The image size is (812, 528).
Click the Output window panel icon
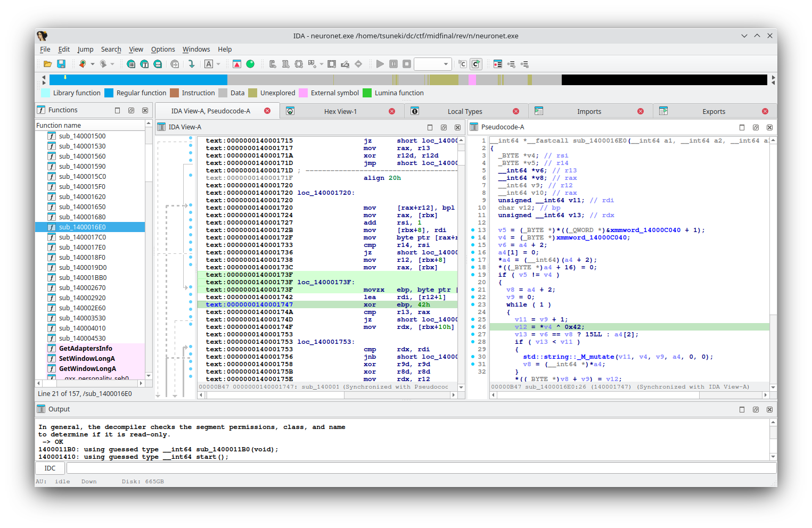[40, 409]
